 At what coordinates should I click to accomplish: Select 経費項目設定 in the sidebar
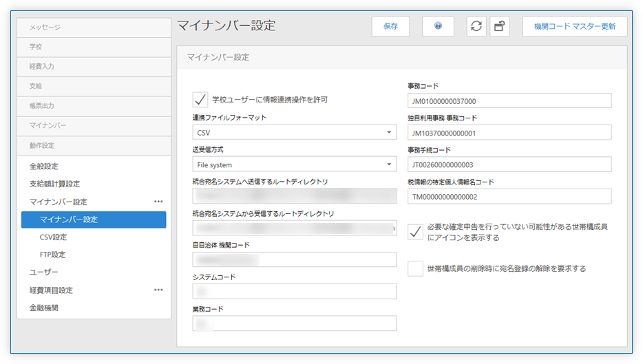(x=51, y=290)
